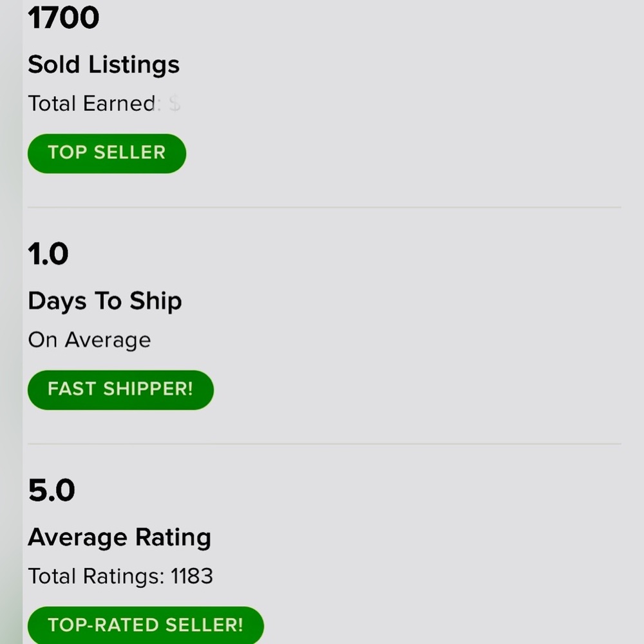
Task: Click the 1700 sold count
Action: tap(64, 17)
